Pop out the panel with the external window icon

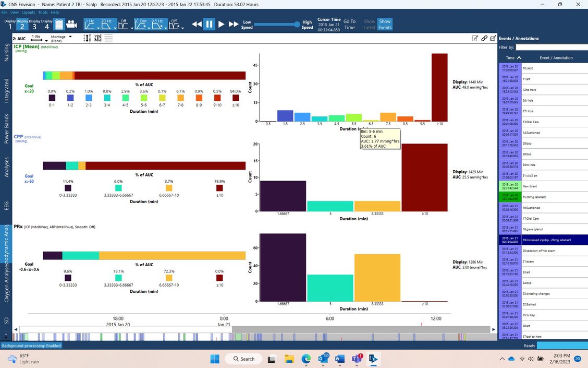pyautogui.click(x=493, y=38)
